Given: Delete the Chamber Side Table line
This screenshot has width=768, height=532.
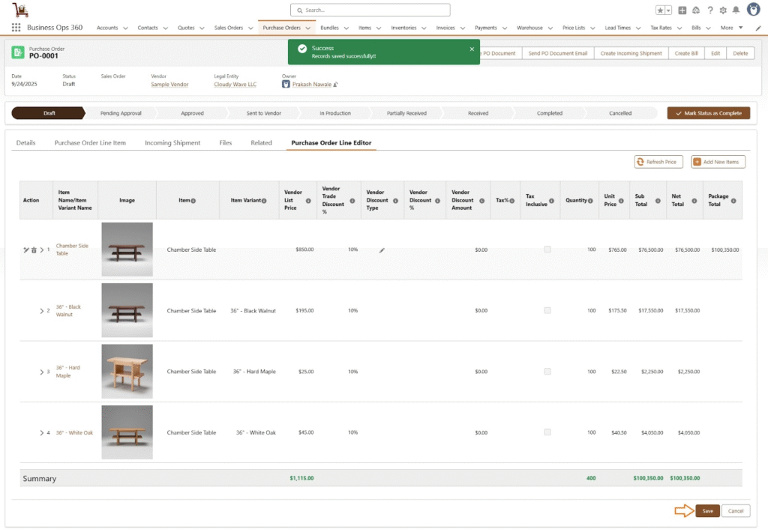Looking at the screenshot, I should point(34,250).
